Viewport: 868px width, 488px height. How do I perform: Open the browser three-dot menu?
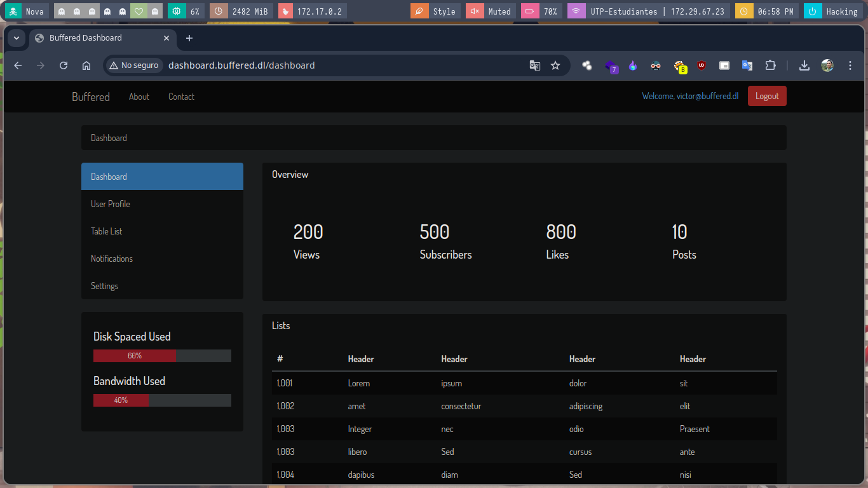(x=850, y=65)
